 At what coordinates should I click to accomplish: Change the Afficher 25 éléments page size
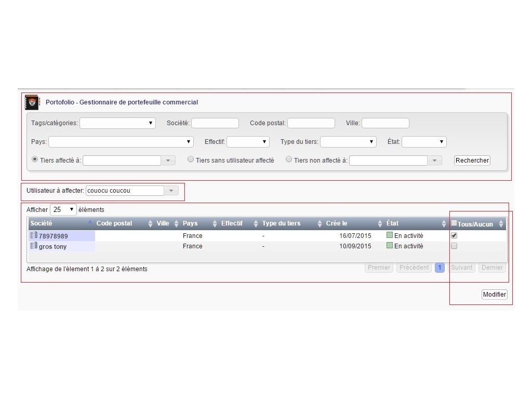tap(63, 210)
